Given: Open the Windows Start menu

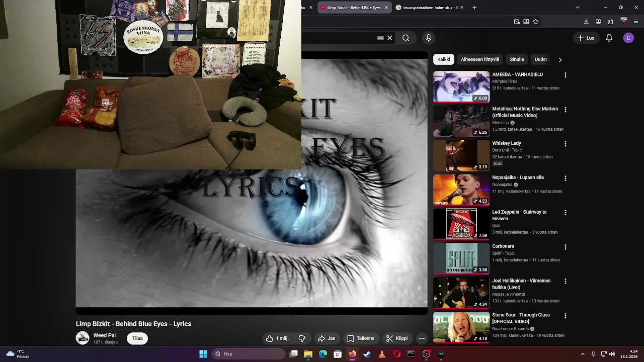Looking at the screenshot, I should (x=203, y=354).
